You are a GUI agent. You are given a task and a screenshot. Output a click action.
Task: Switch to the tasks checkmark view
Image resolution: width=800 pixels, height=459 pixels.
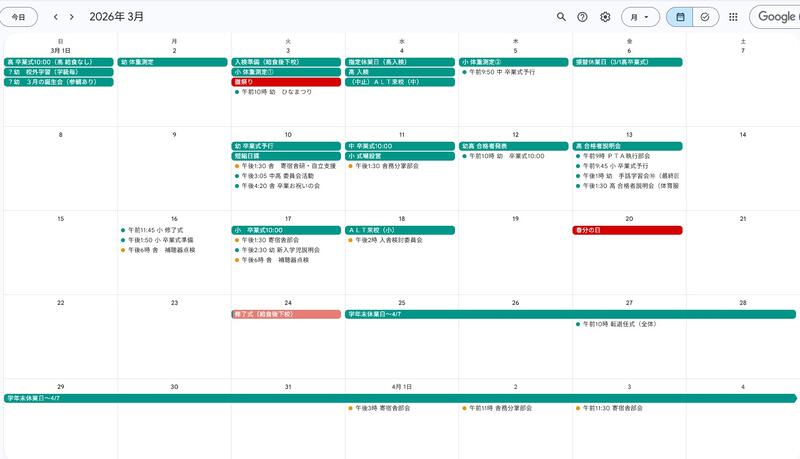[x=705, y=17]
